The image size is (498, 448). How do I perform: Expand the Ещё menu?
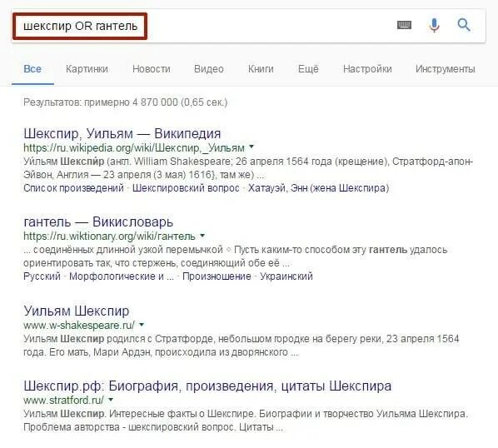tap(308, 69)
